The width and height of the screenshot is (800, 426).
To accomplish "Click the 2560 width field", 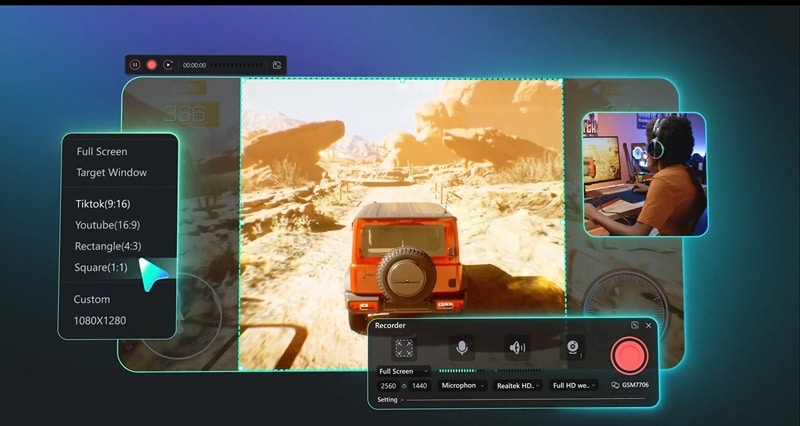I will tap(388, 386).
